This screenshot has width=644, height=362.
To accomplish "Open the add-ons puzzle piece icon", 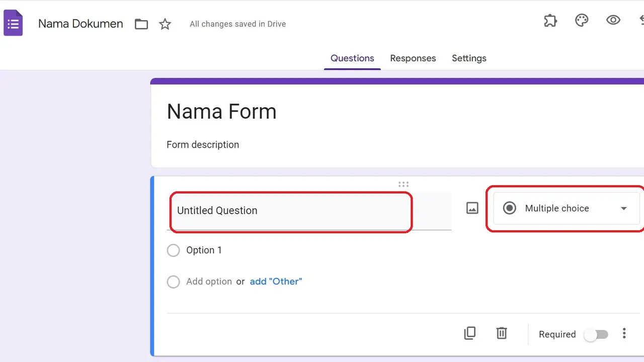I will pos(550,20).
